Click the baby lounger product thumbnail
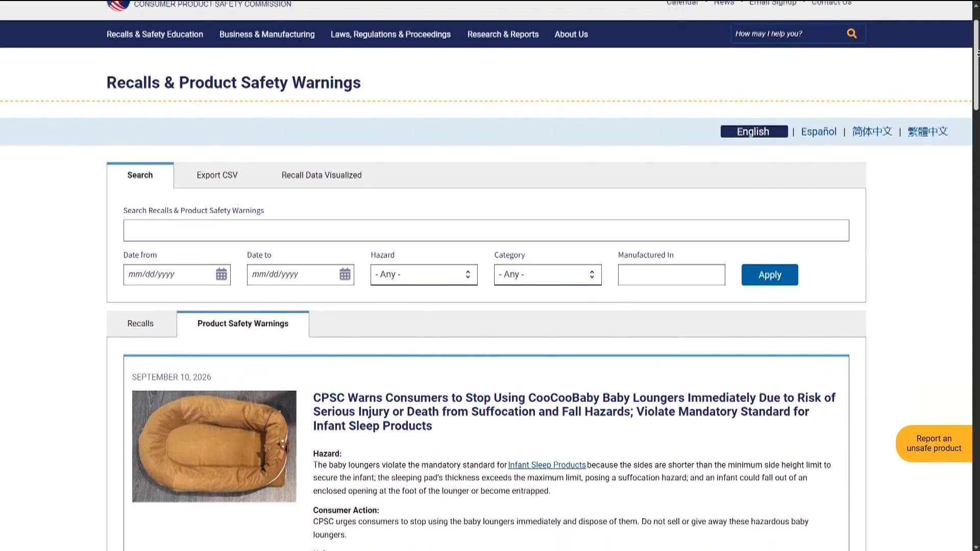The height and width of the screenshot is (551, 980). coord(214,446)
